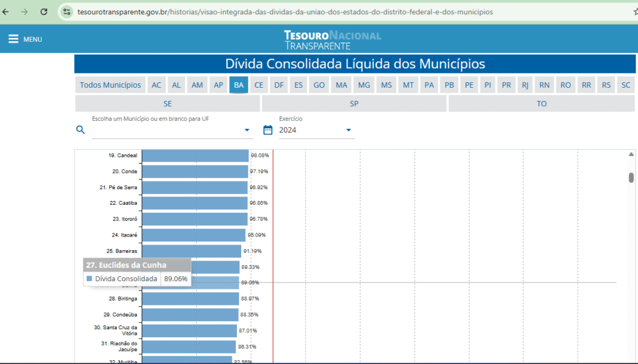Expand the municipality selection dropdown arrow
Viewport: 638px width, 364px height.
point(247,130)
